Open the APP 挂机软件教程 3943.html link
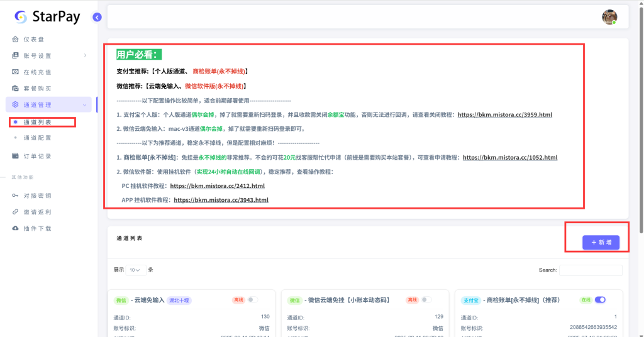The width and height of the screenshot is (644, 337). coord(221,200)
